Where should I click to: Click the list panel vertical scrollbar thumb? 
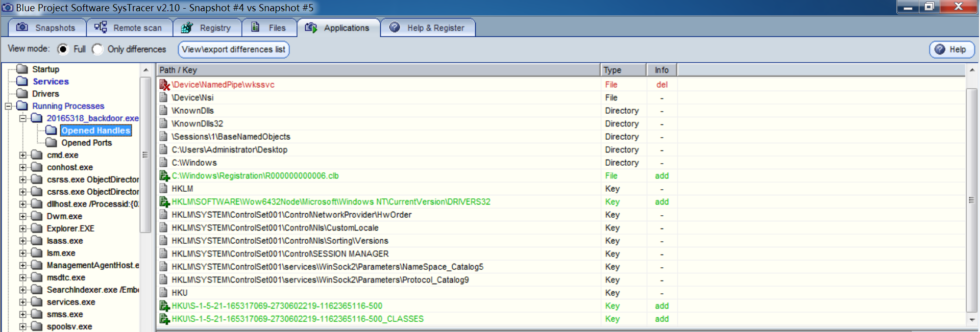pyautogui.click(x=972, y=200)
